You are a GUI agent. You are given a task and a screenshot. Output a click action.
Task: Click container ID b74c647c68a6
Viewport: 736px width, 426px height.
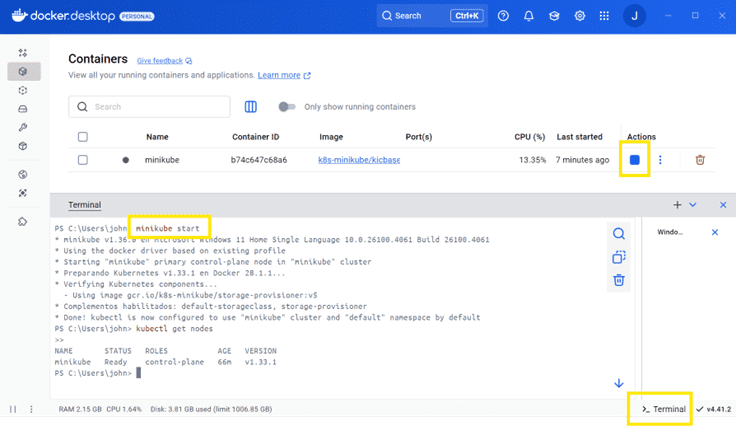(259, 160)
